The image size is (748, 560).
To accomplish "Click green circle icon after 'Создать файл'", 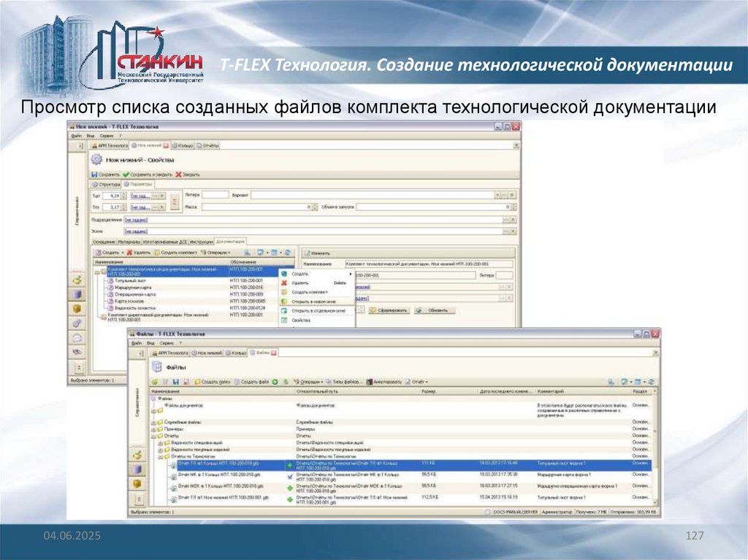I will click(275, 382).
